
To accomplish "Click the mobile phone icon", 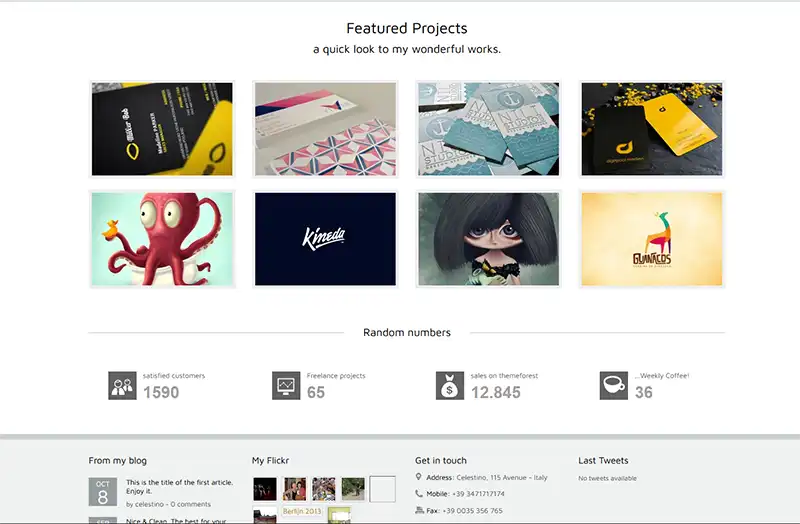I will point(419,493).
